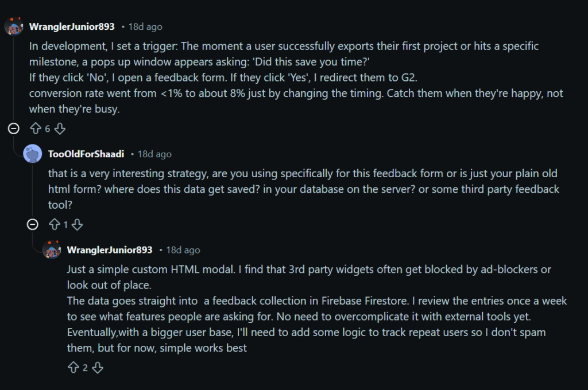Screen dimensions: 588x390
Task: Upvote the Firebase Firestore reply
Action: click(x=73, y=368)
